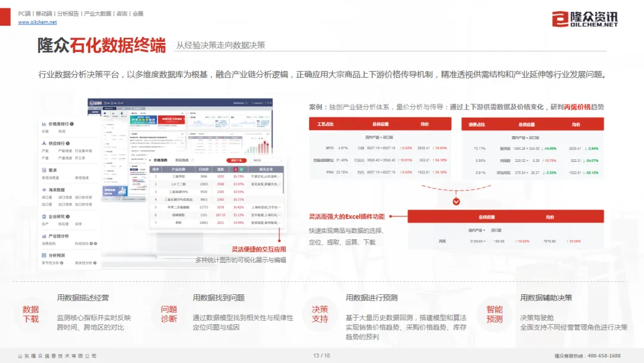
Task: Click the PDH row in 工艺占比 table
Action: coord(380,173)
